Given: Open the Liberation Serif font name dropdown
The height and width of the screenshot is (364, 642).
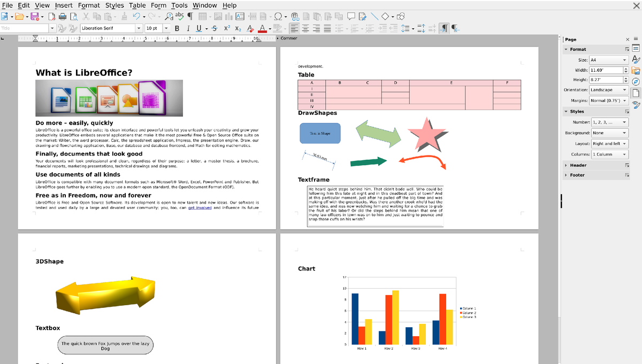Looking at the screenshot, I should [139, 28].
